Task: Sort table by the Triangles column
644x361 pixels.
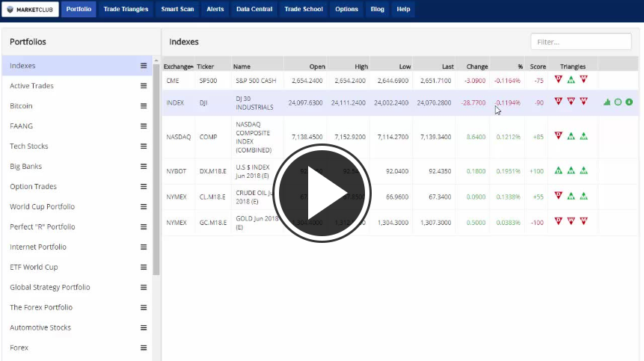Action: [x=572, y=67]
